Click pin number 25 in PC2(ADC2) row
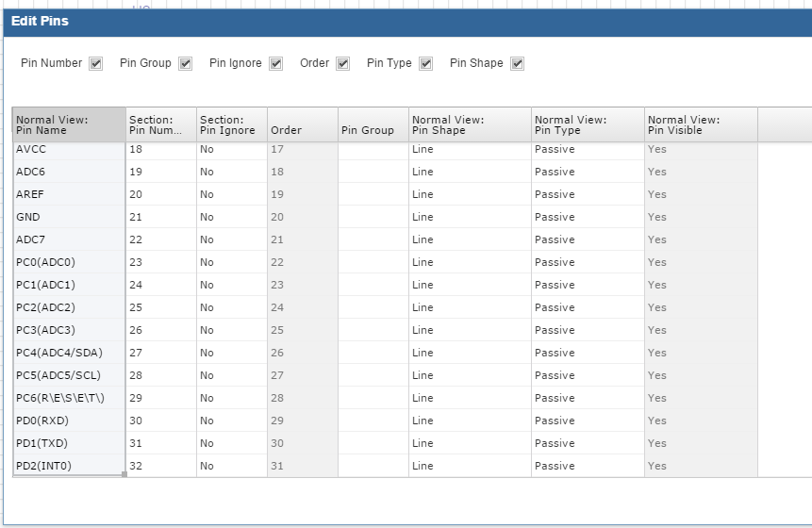This screenshot has width=812, height=528. tap(161, 307)
